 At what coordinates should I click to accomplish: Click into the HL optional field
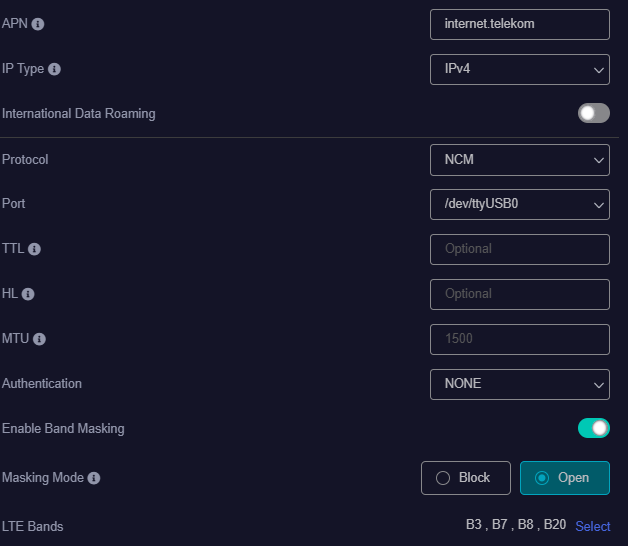[x=519, y=294]
